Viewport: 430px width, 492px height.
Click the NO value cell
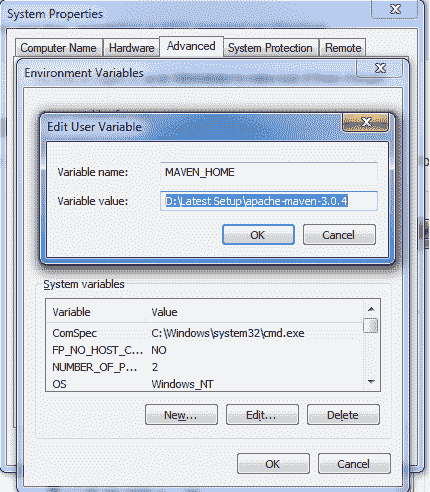click(x=159, y=350)
